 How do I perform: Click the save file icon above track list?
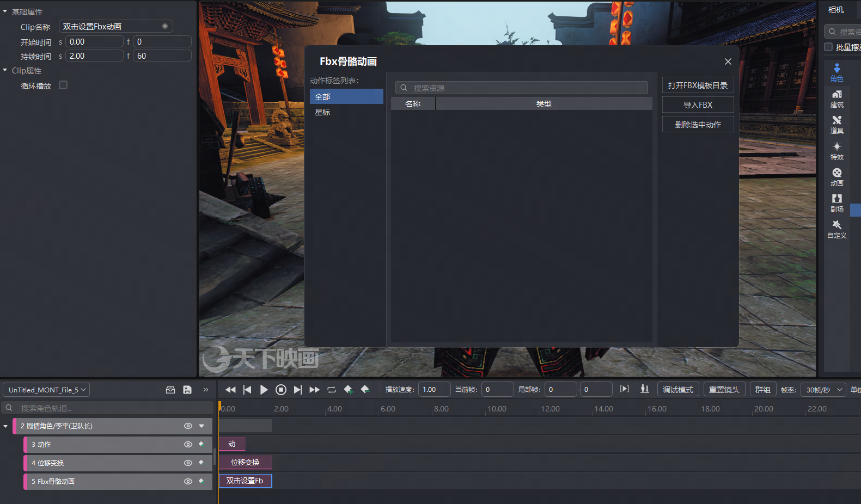coord(187,390)
